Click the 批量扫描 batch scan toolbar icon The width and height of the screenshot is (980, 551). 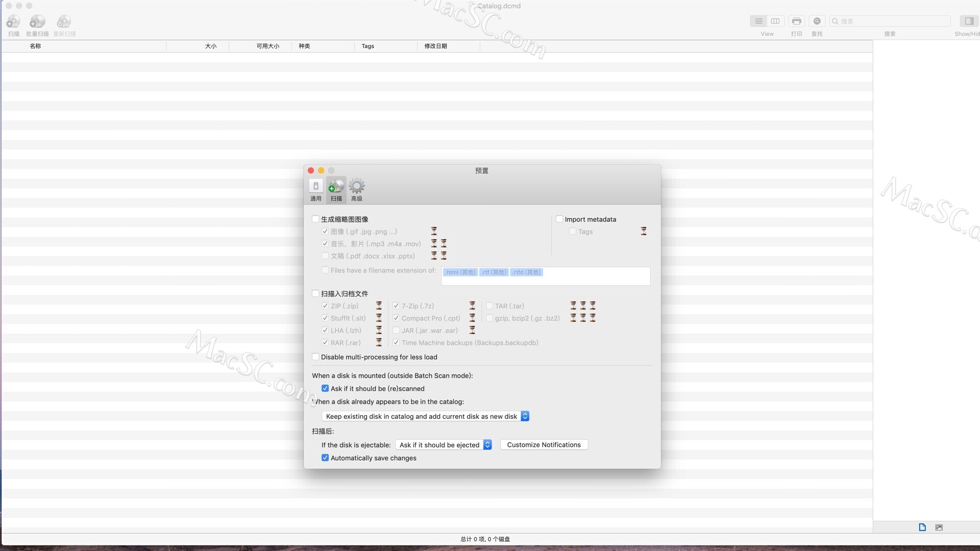click(37, 21)
